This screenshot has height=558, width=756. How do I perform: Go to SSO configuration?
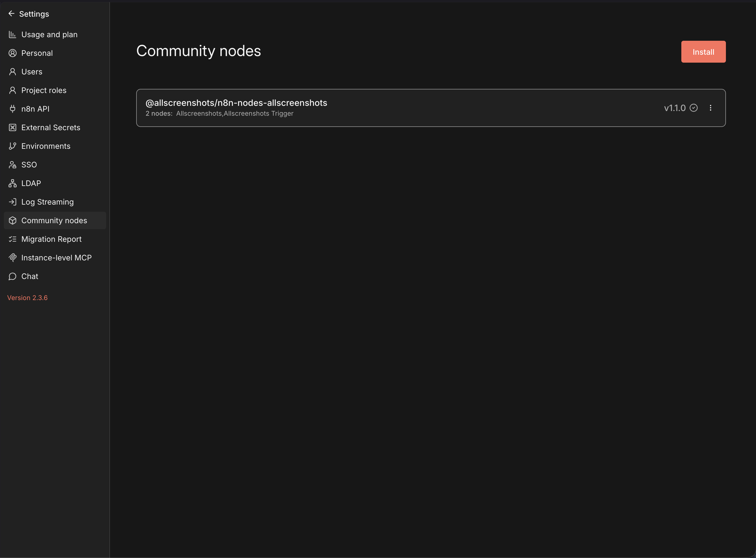pyautogui.click(x=55, y=164)
